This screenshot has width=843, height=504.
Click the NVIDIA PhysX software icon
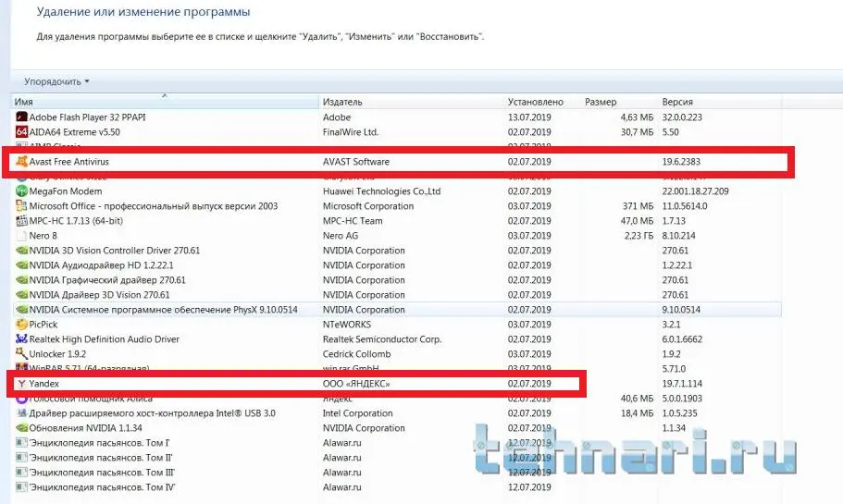point(21,310)
